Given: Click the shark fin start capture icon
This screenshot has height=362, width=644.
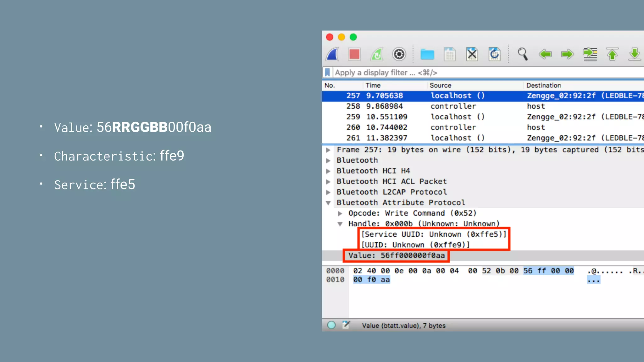Looking at the screenshot, I should coord(332,54).
